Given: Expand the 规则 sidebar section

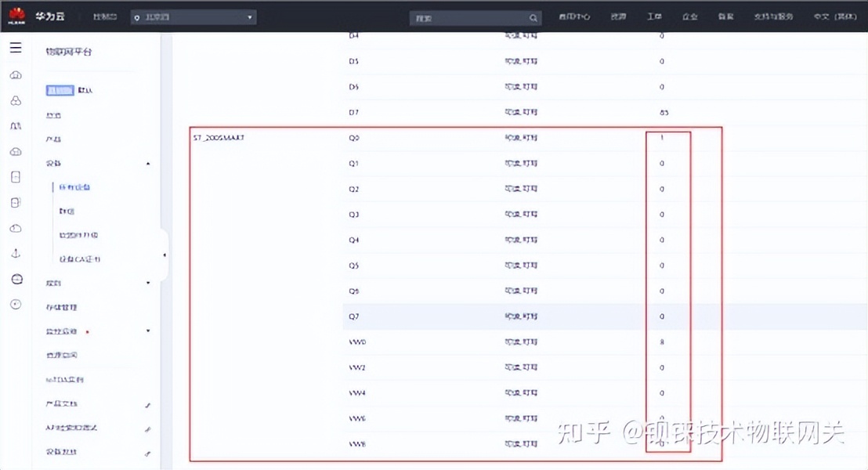Looking at the screenshot, I should (147, 282).
